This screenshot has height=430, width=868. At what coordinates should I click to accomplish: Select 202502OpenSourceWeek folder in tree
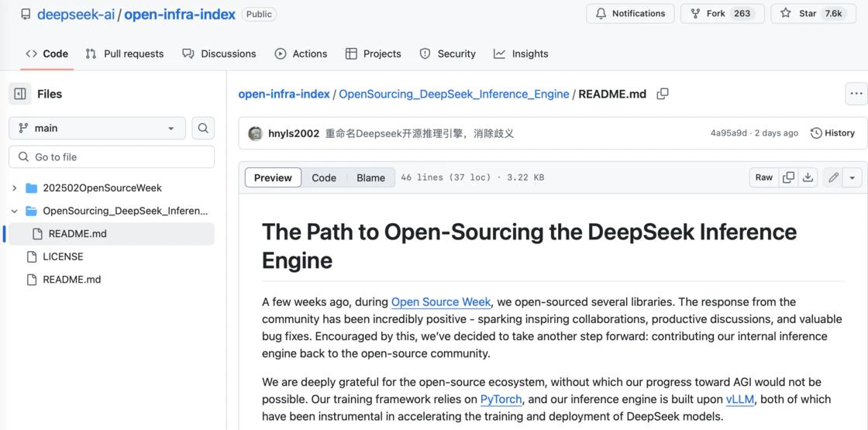click(x=102, y=188)
